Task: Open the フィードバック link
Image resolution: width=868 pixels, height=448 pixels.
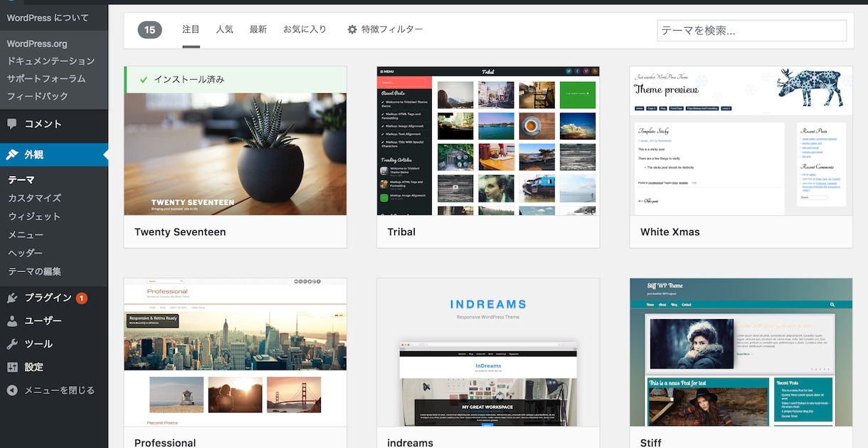Action: pyautogui.click(x=38, y=96)
